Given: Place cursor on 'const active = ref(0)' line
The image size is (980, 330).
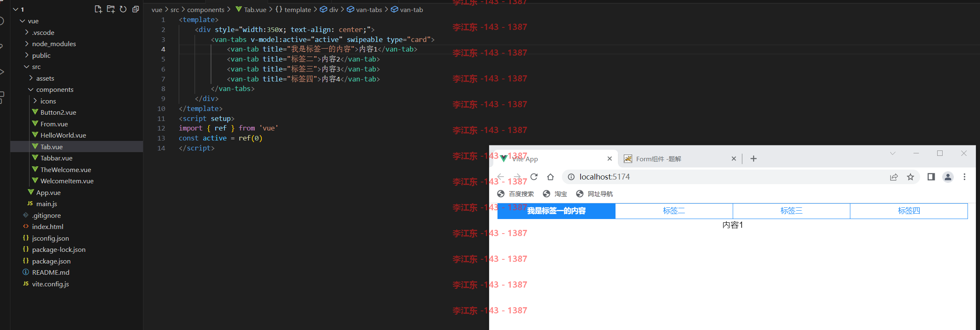Looking at the screenshot, I should point(221,138).
